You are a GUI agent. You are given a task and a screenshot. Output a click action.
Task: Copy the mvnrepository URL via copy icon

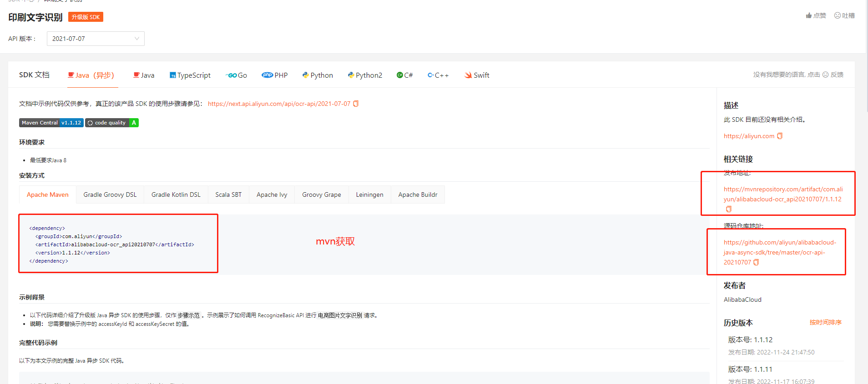tap(729, 209)
